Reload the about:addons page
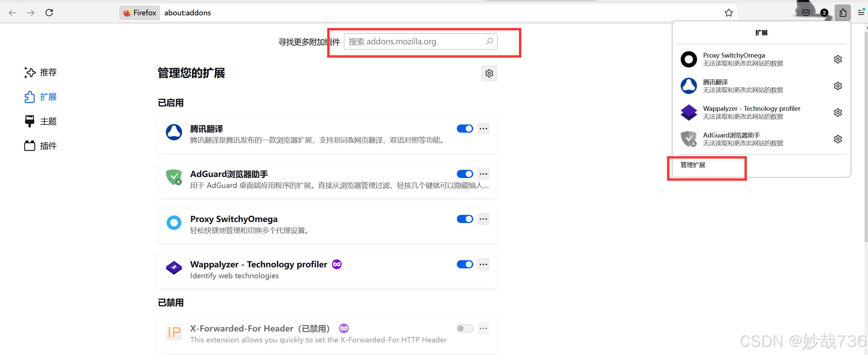Image resolution: width=868 pixels, height=355 pixels. point(49,13)
